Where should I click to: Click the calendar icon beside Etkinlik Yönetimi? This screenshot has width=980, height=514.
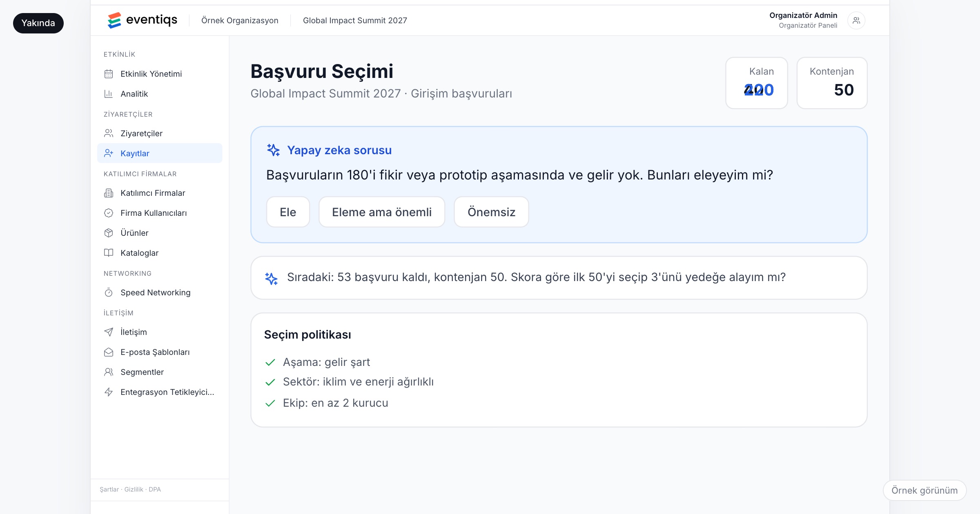coord(109,74)
